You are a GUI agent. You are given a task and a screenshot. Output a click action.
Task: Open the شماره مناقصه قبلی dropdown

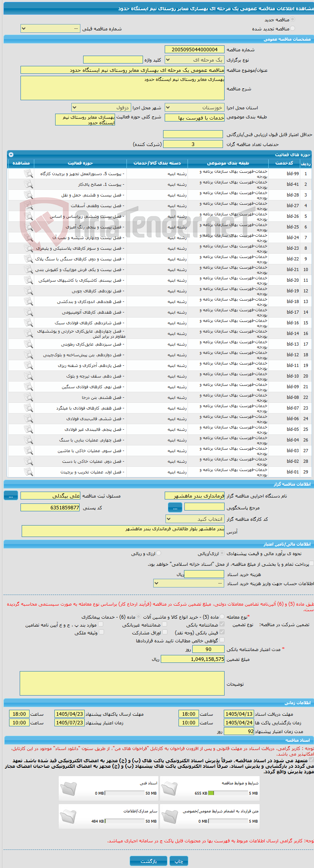click(50, 29)
